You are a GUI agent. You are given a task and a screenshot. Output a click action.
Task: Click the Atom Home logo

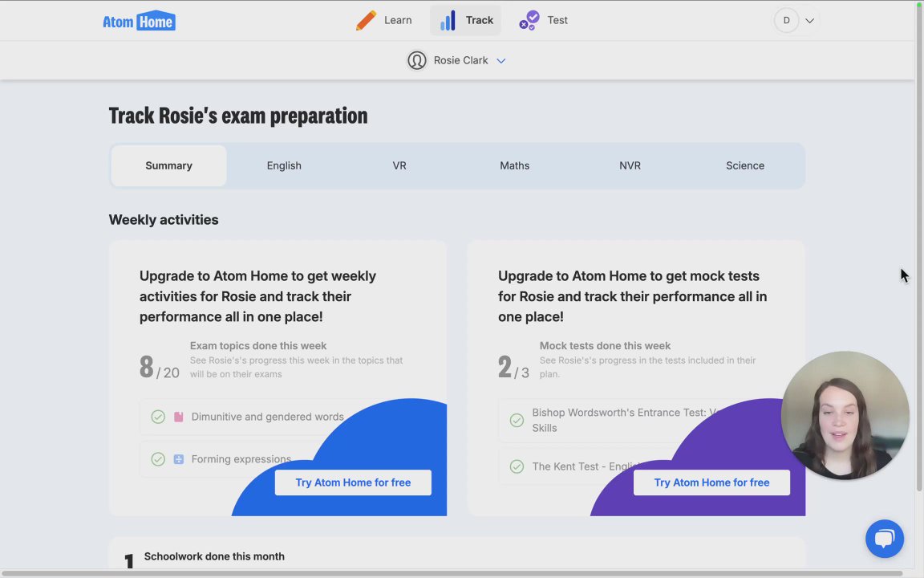click(139, 21)
